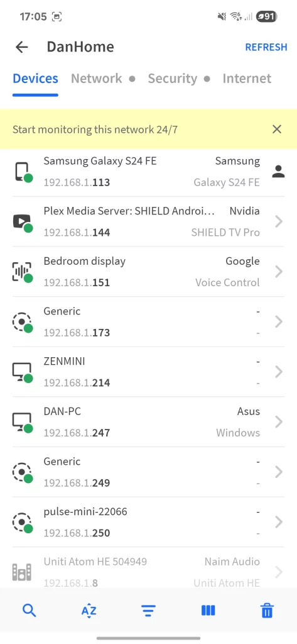This screenshot has width=297, height=644.
Task: Change the view with the columns icon
Action: 208,611
